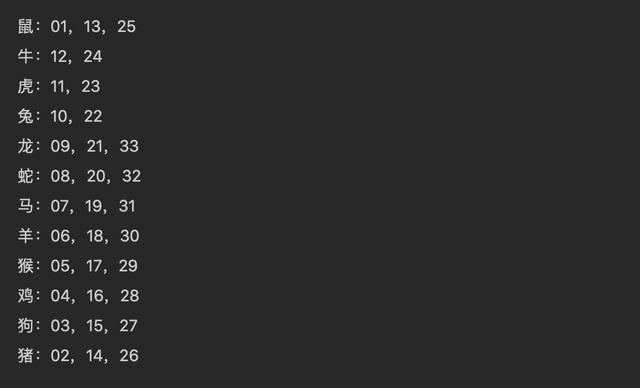Screen dimensions: 640x388
Task: Select number 33 in the 龙 row
Action: [129, 146]
